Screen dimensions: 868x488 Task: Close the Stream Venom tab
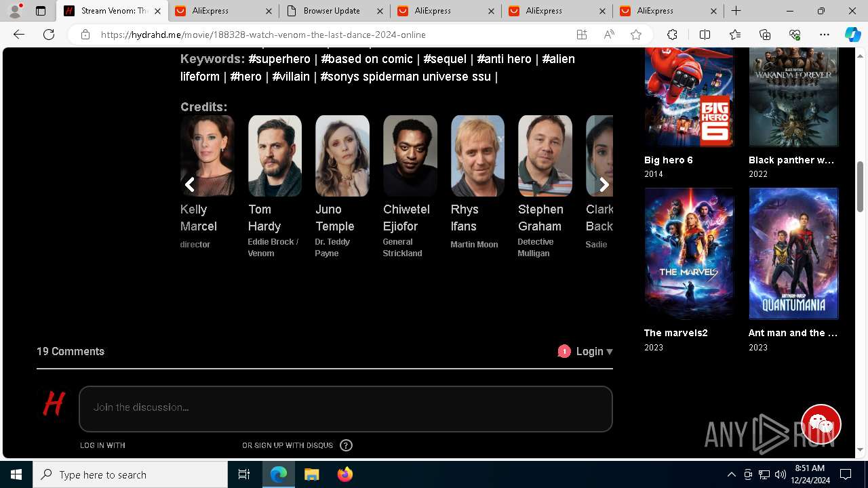(x=158, y=11)
